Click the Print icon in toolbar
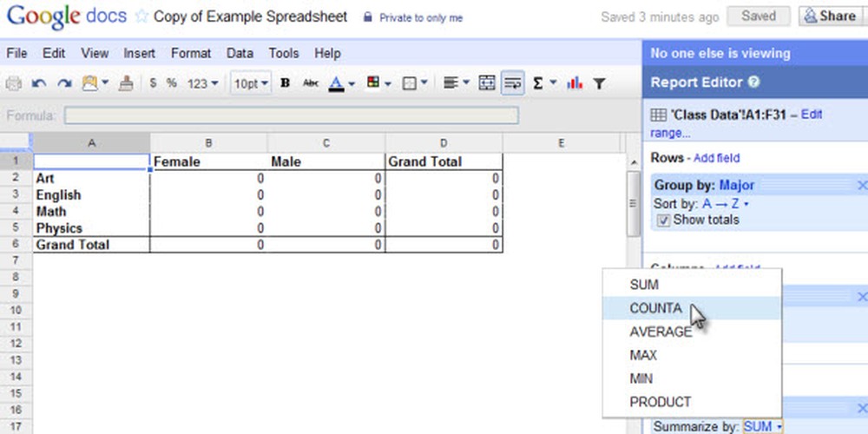The image size is (868, 434). pos(13,83)
